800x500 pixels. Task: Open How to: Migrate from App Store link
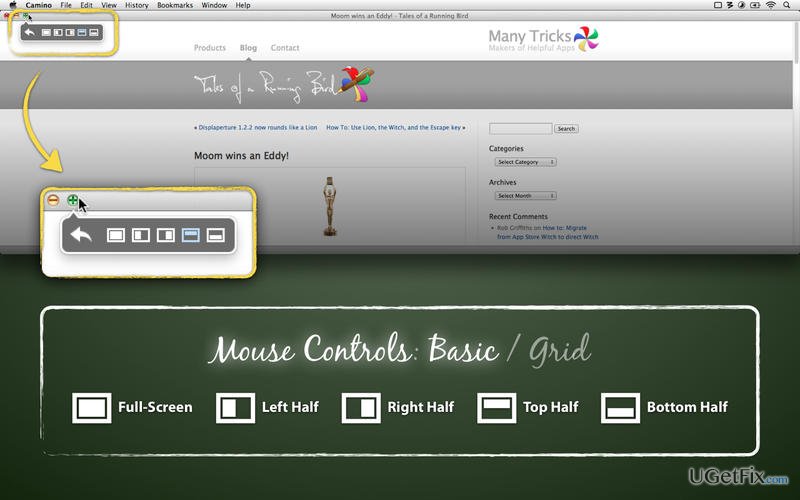pyautogui.click(x=547, y=232)
